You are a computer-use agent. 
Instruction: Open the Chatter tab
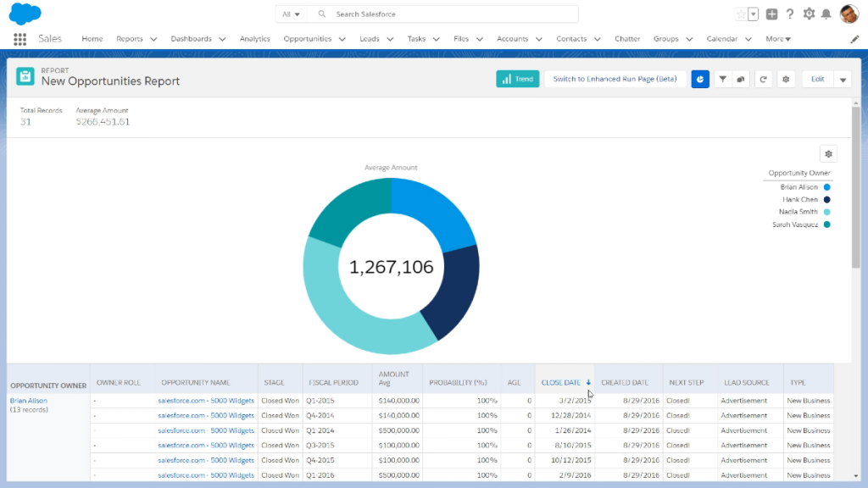tap(627, 39)
